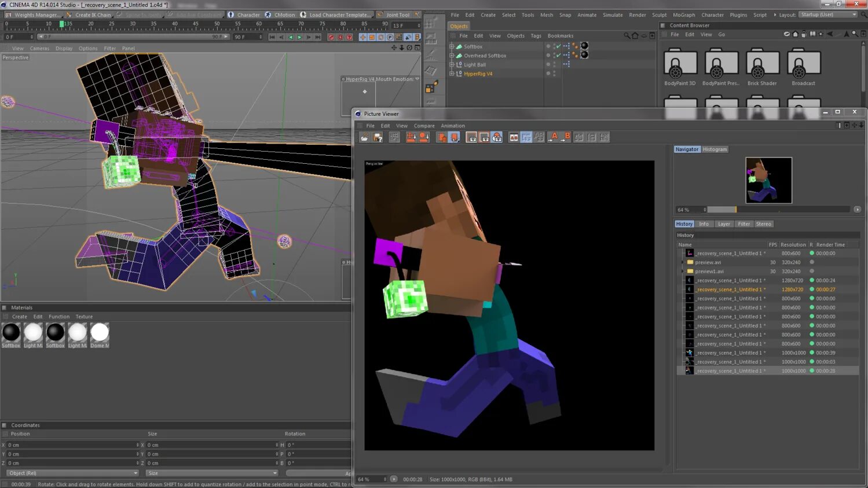
Task: Select 1280x720 highlighted history row
Action: tap(768, 289)
